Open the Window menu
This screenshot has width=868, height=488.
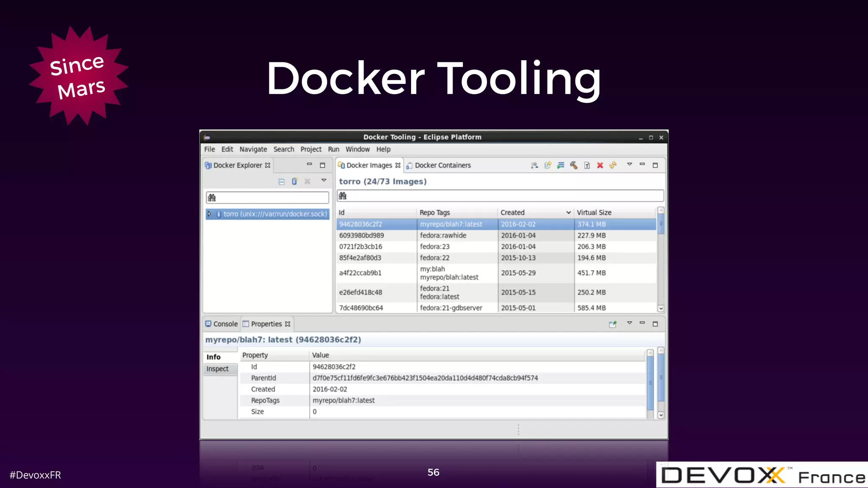357,149
